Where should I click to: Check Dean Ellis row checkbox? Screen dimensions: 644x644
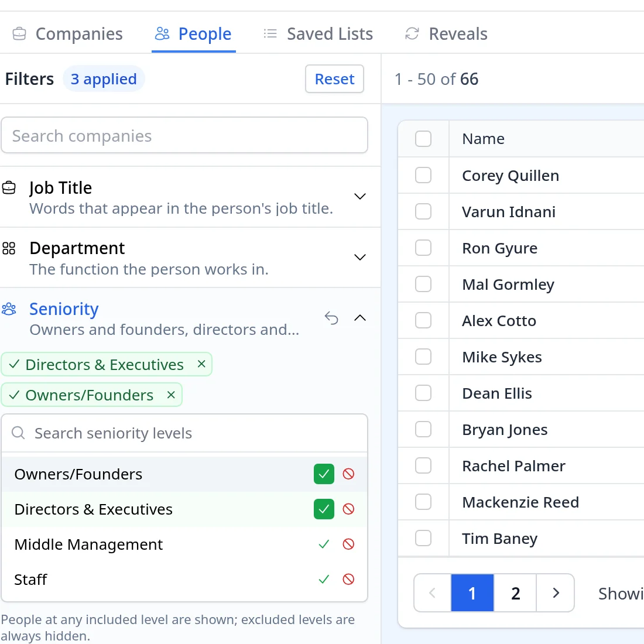(x=423, y=393)
